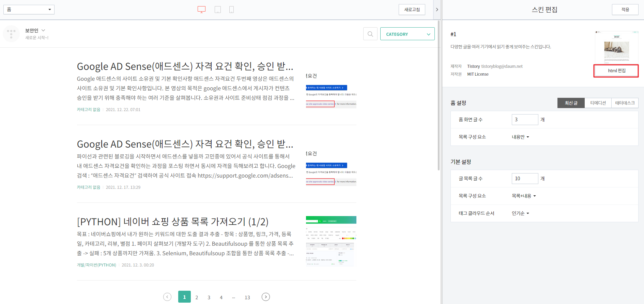Open the 홈 page selector dropdown

click(x=29, y=10)
